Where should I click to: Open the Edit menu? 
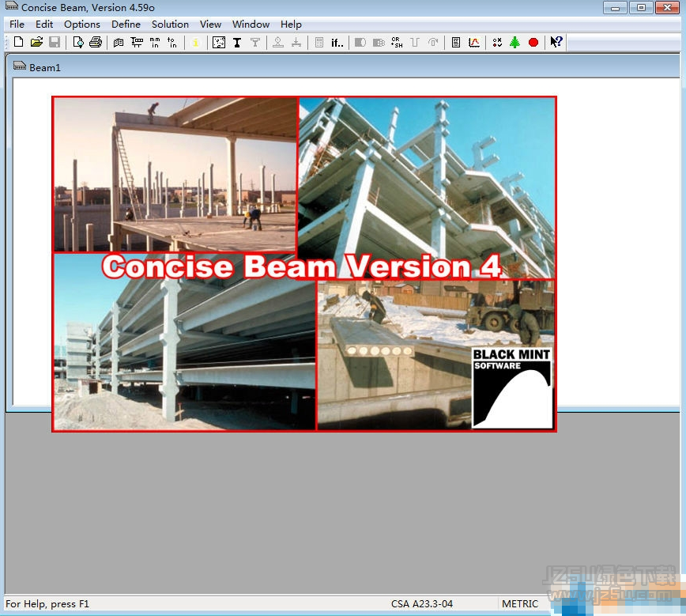pyautogui.click(x=44, y=24)
